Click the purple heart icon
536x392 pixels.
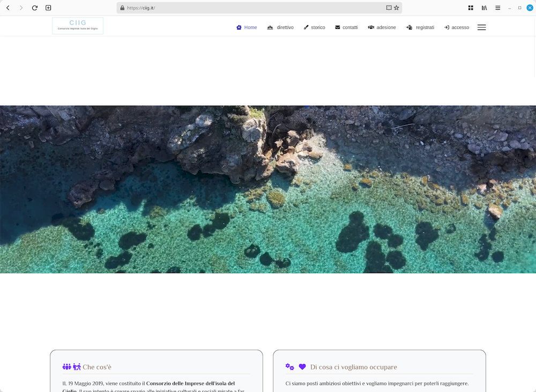click(x=302, y=367)
